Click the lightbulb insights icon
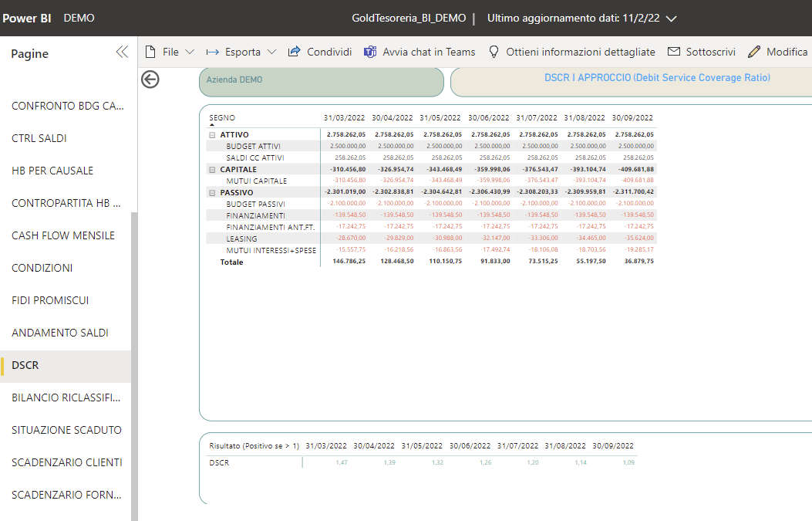The image size is (812, 521). click(494, 52)
